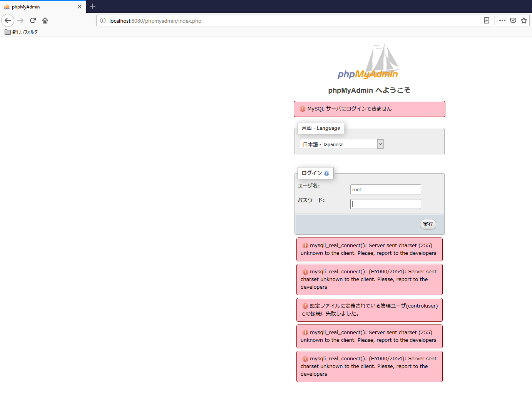
Task: Click the browser reload button
Action: click(x=32, y=20)
